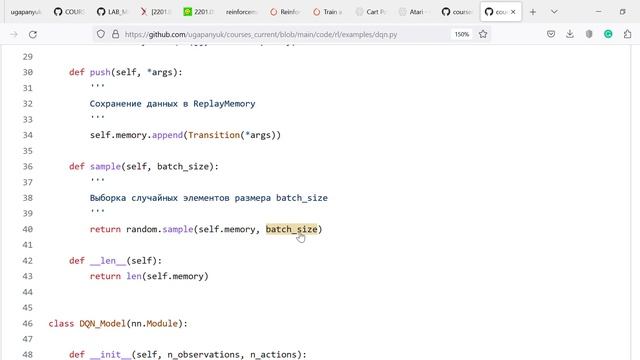This screenshot has width=640, height=360.
Task: Click the sample function definition name
Action: pos(105,167)
